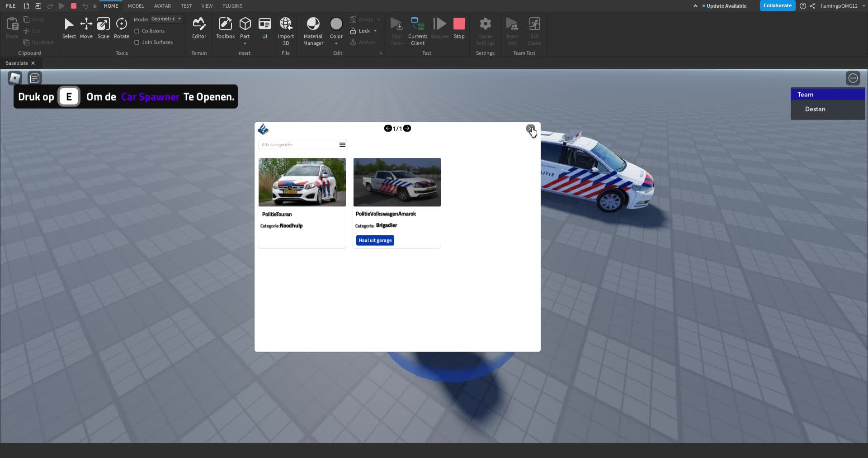The image size is (868, 458).
Task: Click the Color fill swatch
Action: [336, 24]
